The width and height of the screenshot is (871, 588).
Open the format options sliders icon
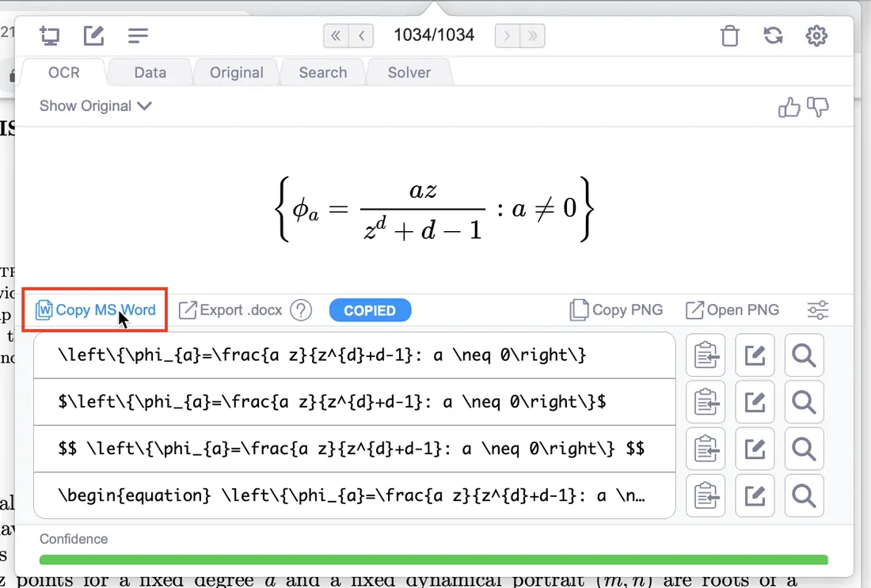[818, 309]
